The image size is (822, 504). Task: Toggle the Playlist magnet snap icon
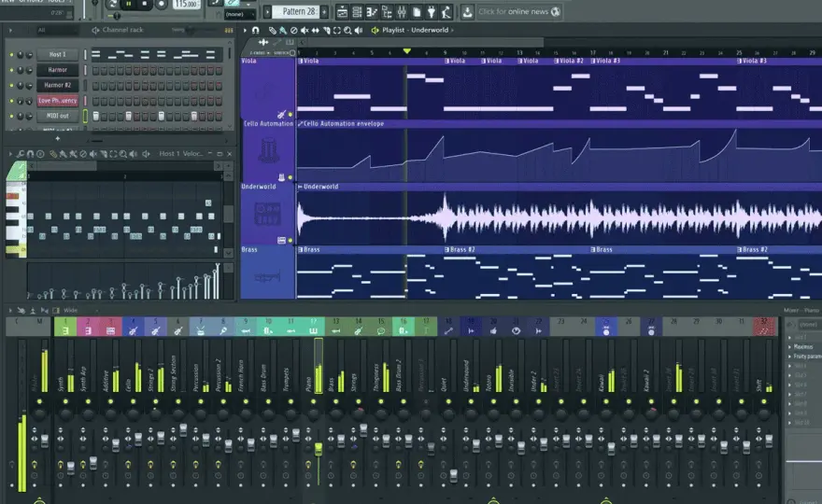(x=256, y=31)
